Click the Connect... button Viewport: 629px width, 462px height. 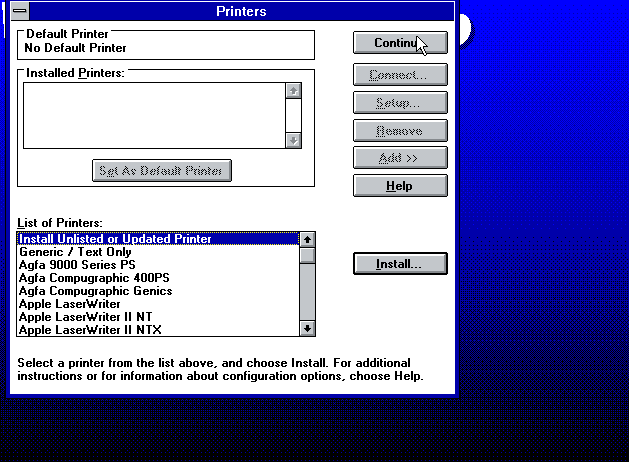(400, 75)
